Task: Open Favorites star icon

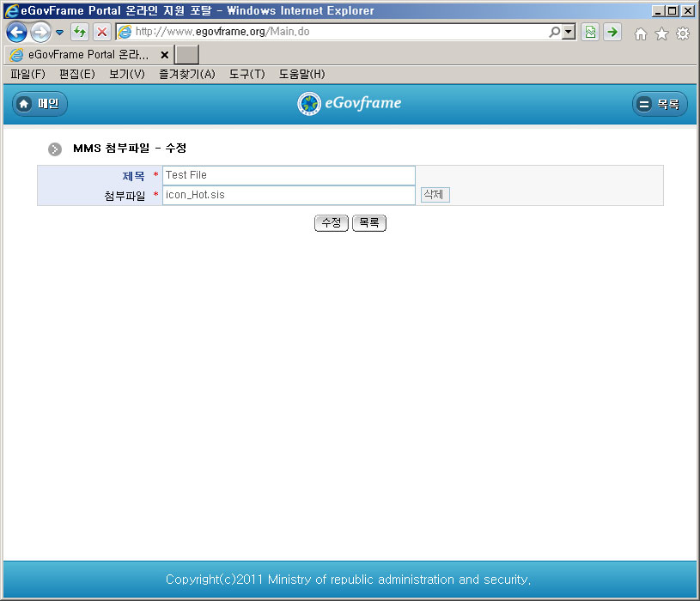Action: click(x=661, y=33)
